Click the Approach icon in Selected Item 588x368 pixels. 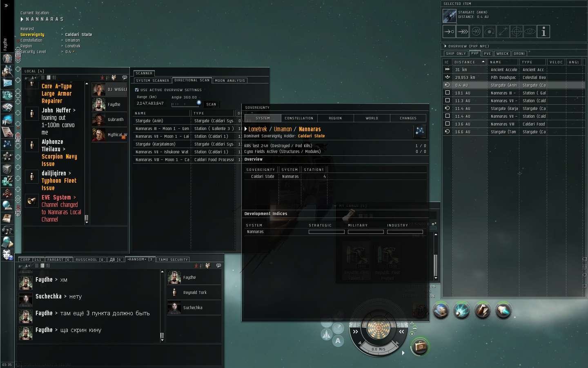449,31
